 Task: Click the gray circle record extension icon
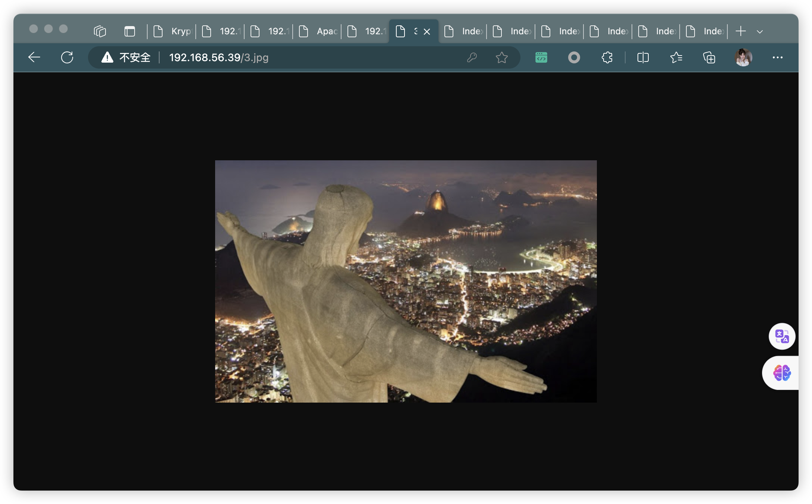(x=574, y=57)
